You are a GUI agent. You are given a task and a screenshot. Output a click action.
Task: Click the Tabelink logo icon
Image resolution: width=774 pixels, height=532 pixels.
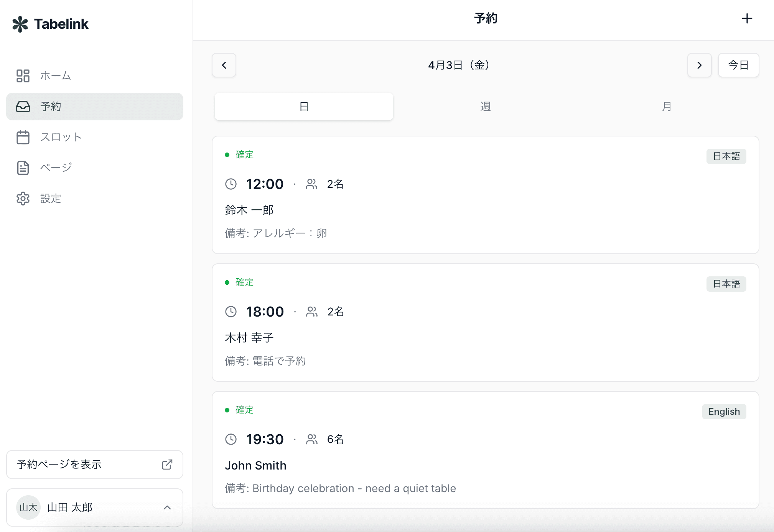tap(20, 24)
